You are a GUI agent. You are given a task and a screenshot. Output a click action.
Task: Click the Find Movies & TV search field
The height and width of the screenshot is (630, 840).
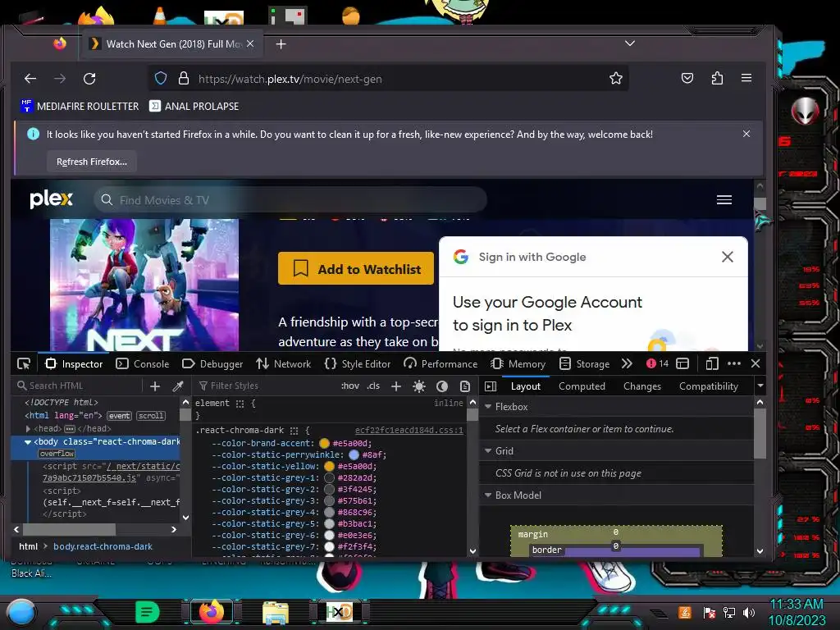click(290, 200)
